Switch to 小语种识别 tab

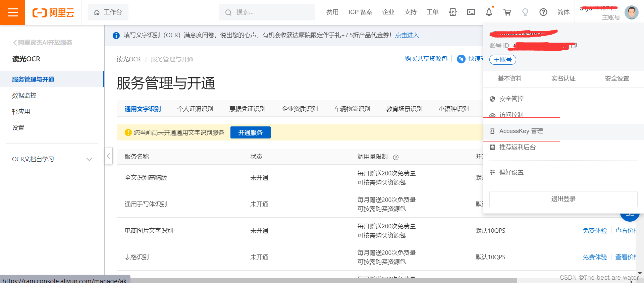tap(453, 109)
